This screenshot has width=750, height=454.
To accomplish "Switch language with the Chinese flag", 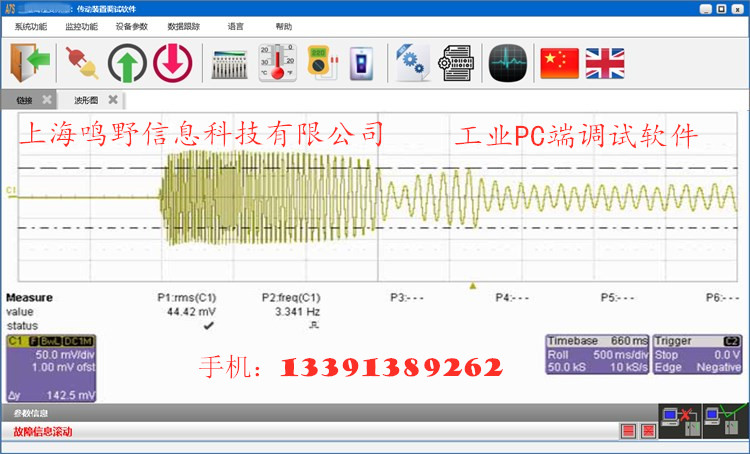I will (560, 63).
